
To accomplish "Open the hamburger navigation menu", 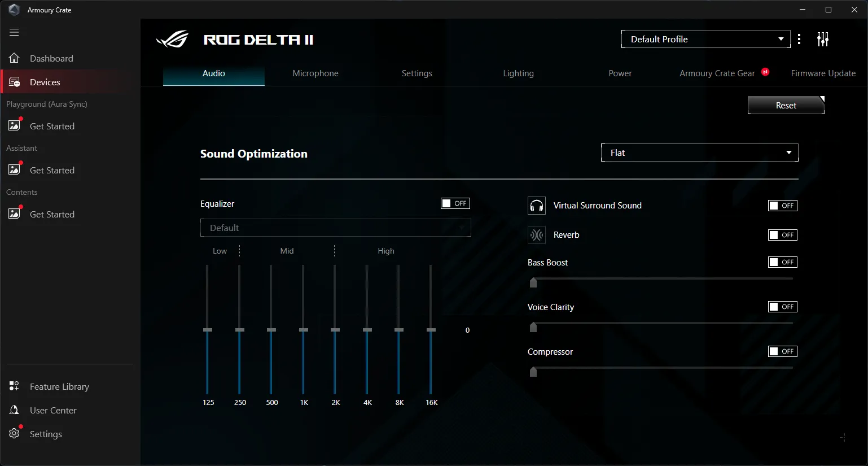I will coord(14,32).
